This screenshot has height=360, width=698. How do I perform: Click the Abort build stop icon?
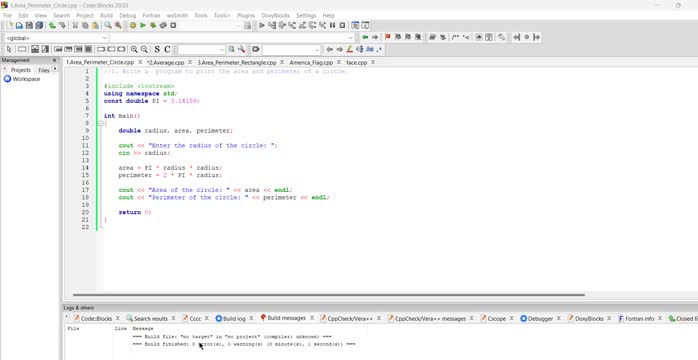[173, 25]
